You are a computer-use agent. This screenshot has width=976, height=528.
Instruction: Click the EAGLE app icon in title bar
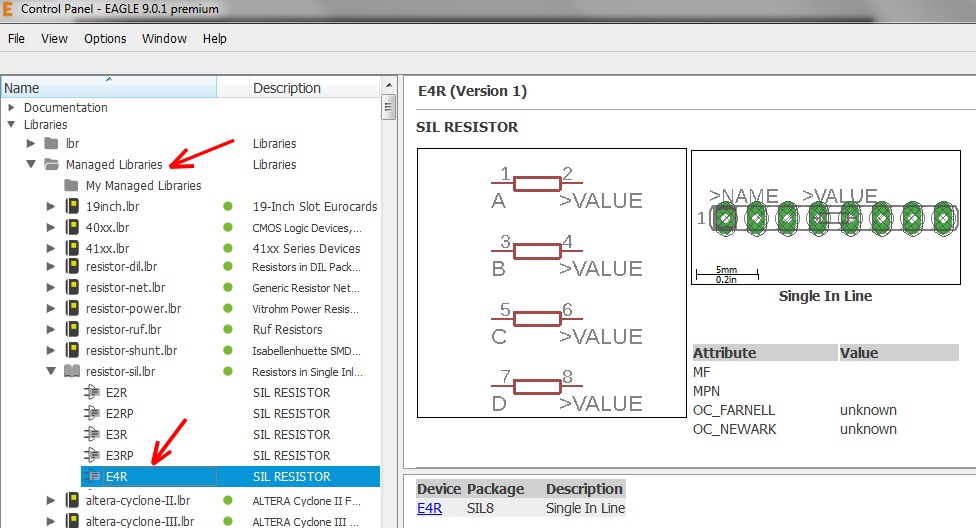click(7, 9)
